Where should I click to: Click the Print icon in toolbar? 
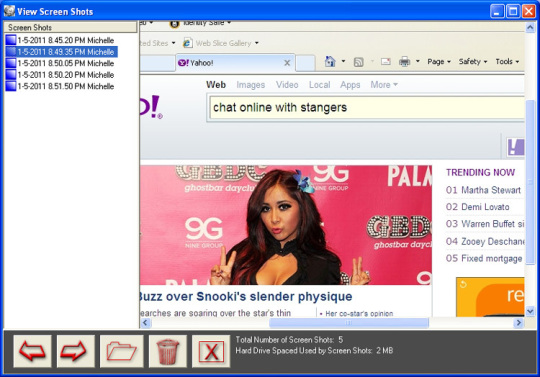[404, 62]
